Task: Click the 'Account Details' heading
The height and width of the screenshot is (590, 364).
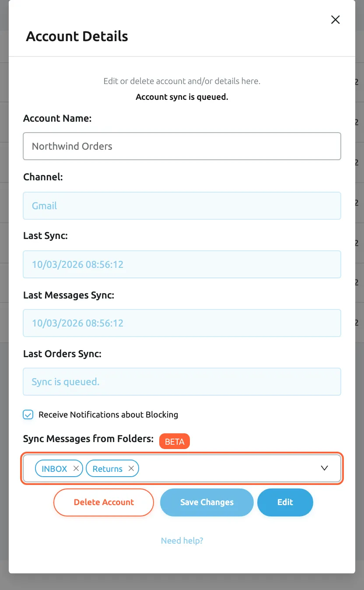Action: (77, 36)
